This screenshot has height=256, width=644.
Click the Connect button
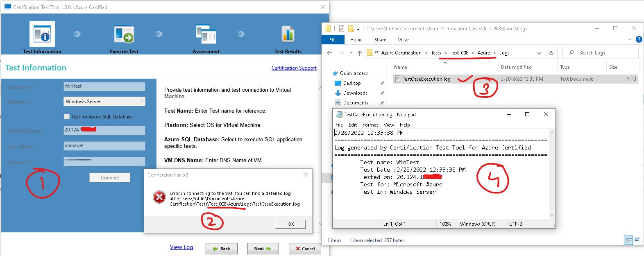pyautogui.click(x=110, y=177)
